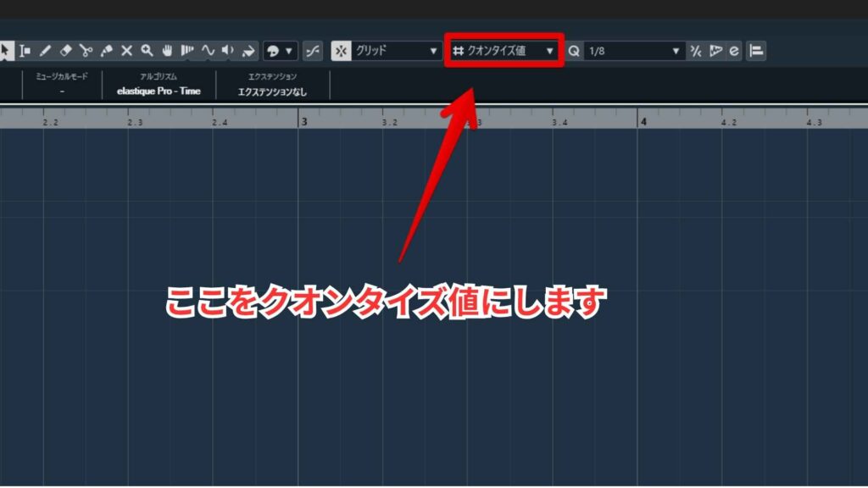Expand the 1/8 quantize preset dropdown

pyautogui.click(x=634, y=51)
